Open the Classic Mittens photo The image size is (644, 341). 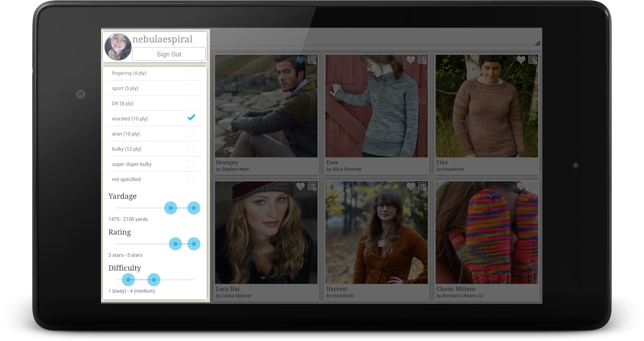(x=487, y=233)
